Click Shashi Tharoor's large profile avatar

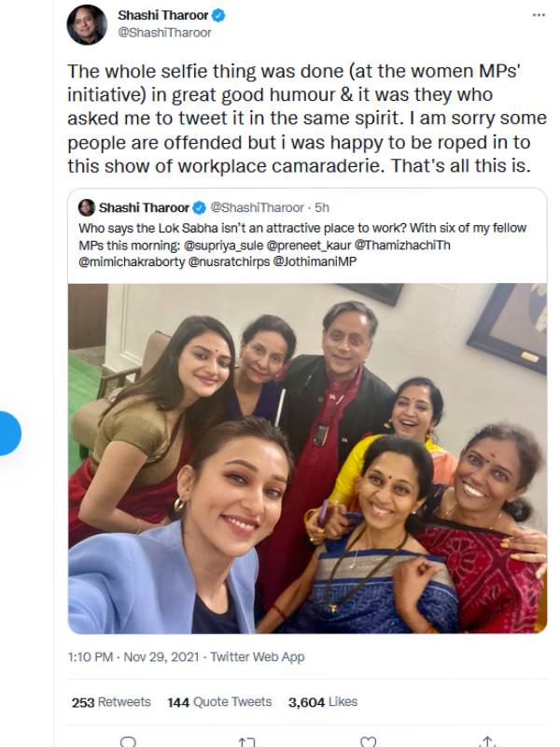pos(87,24)
